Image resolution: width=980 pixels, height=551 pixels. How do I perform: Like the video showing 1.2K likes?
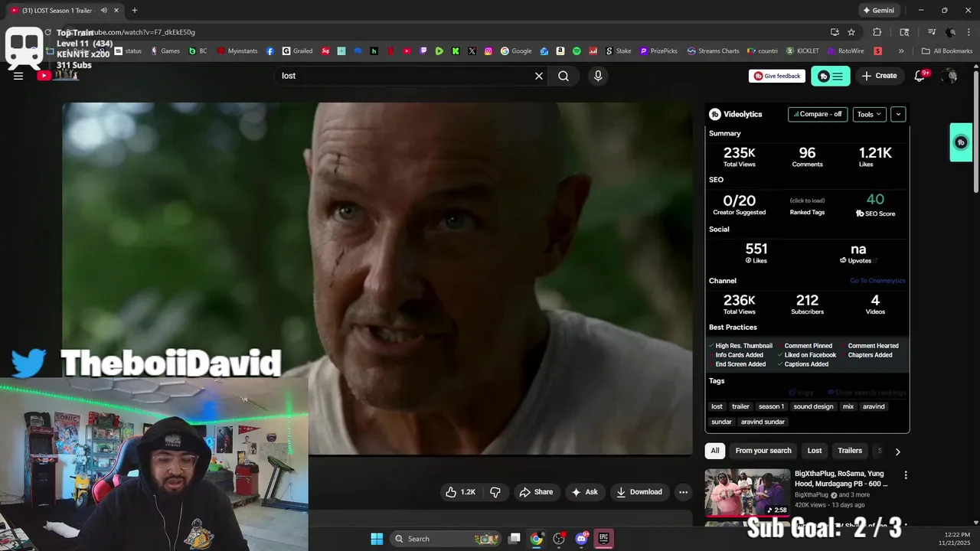point(461,492)
